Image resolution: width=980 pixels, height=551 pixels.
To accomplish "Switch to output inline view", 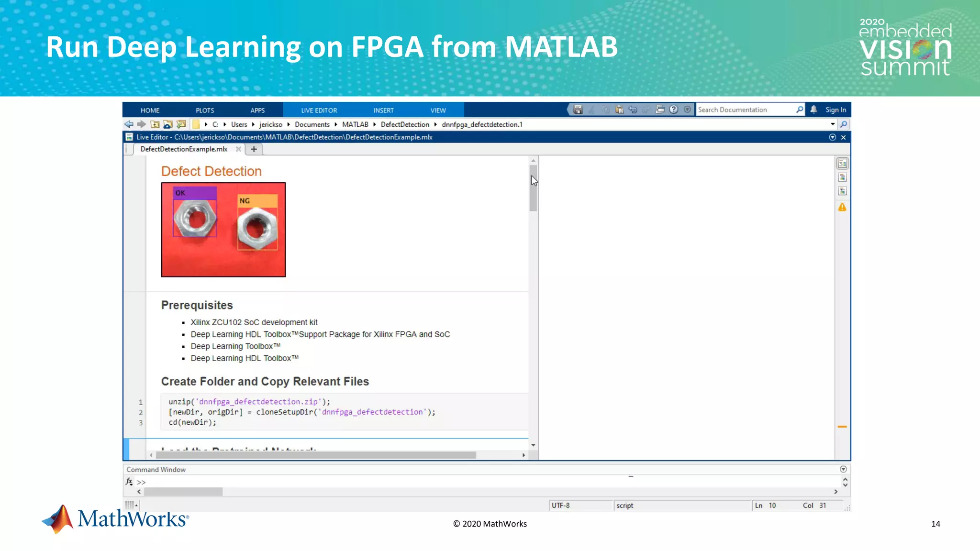I will (x=842, y=177).
